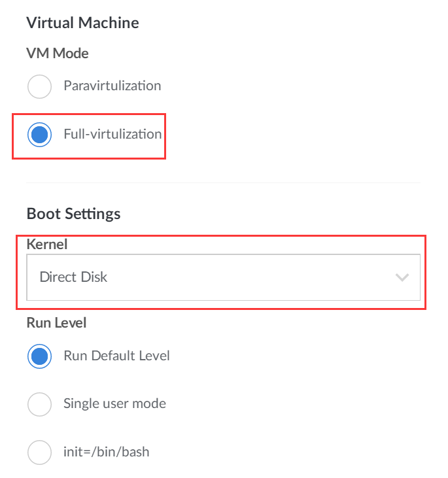Click the Run Default Level label text
Image resolution: width=448 pixels, height=478 pixels.
(x=116, y=356)
